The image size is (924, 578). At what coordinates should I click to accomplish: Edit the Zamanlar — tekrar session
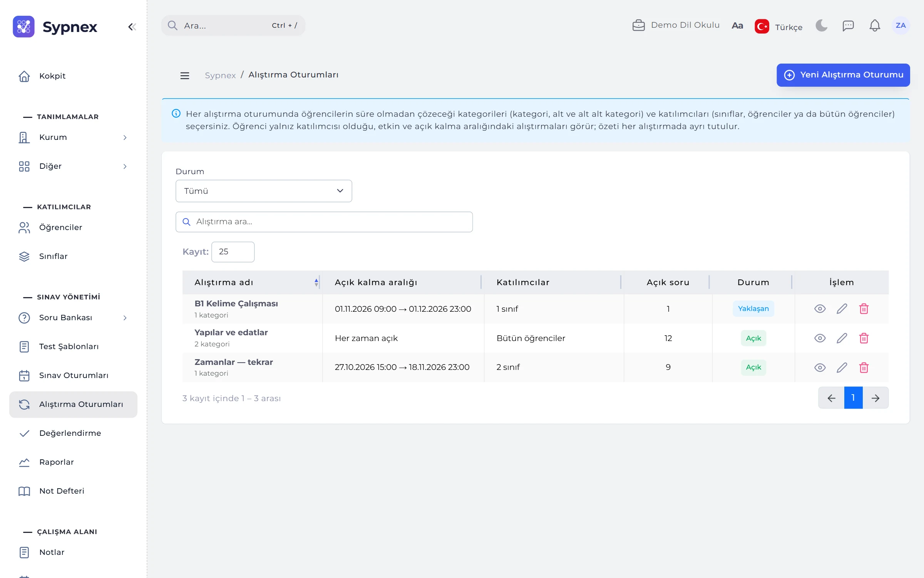click(x=842, y=367)
